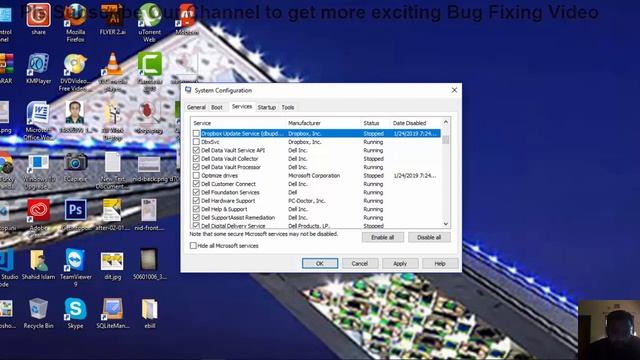
Task: Open the DVDVideo Free Video shortcut
Action: [76, 72]
